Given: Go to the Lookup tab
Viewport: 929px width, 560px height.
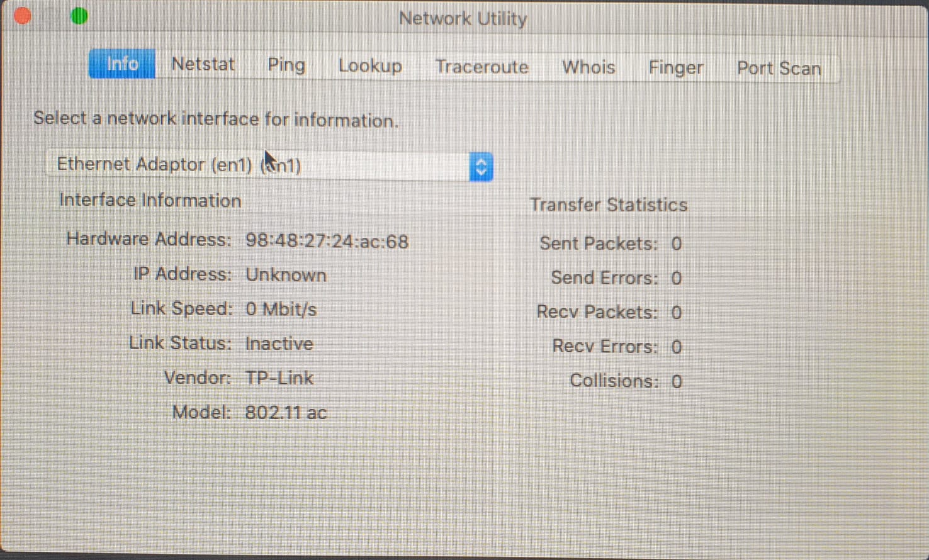Looking at the screenshot, I should click(x=370, y=66).
